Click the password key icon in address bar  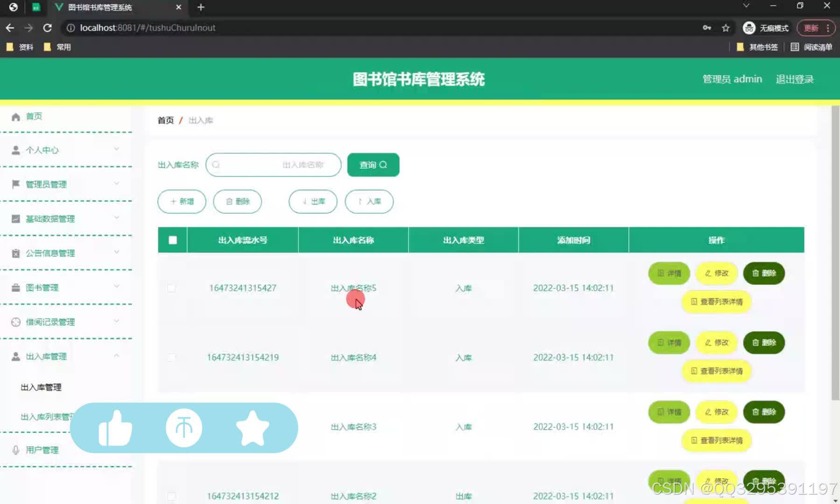coord(707,28)
